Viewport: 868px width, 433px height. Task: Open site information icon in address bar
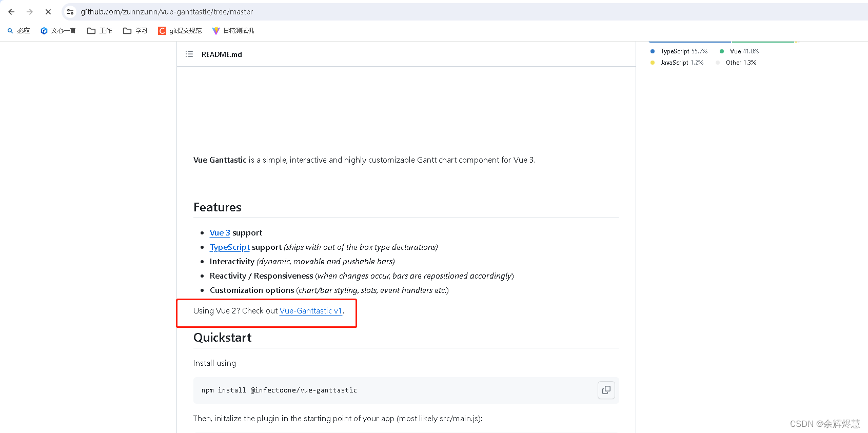[x=70, y=12]
